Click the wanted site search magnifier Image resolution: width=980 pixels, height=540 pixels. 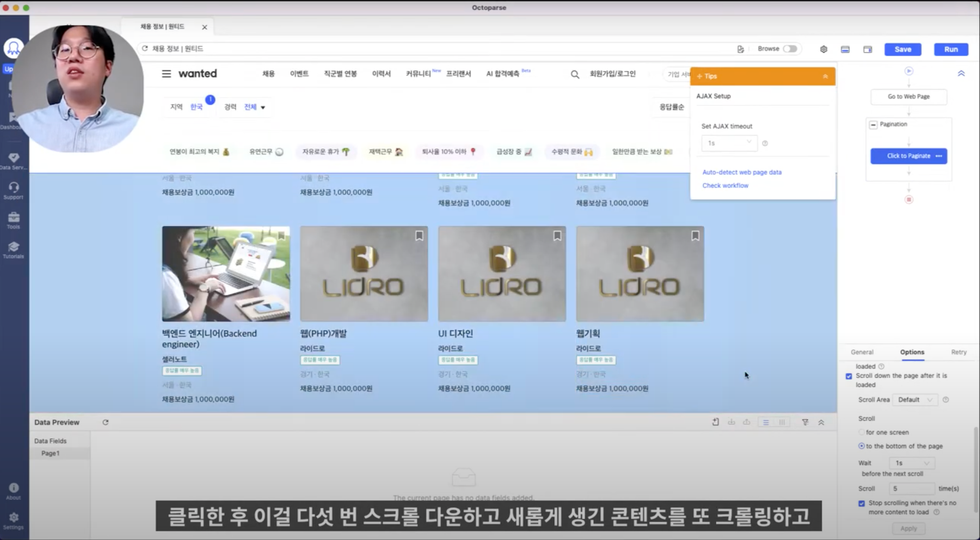point(575,74)
